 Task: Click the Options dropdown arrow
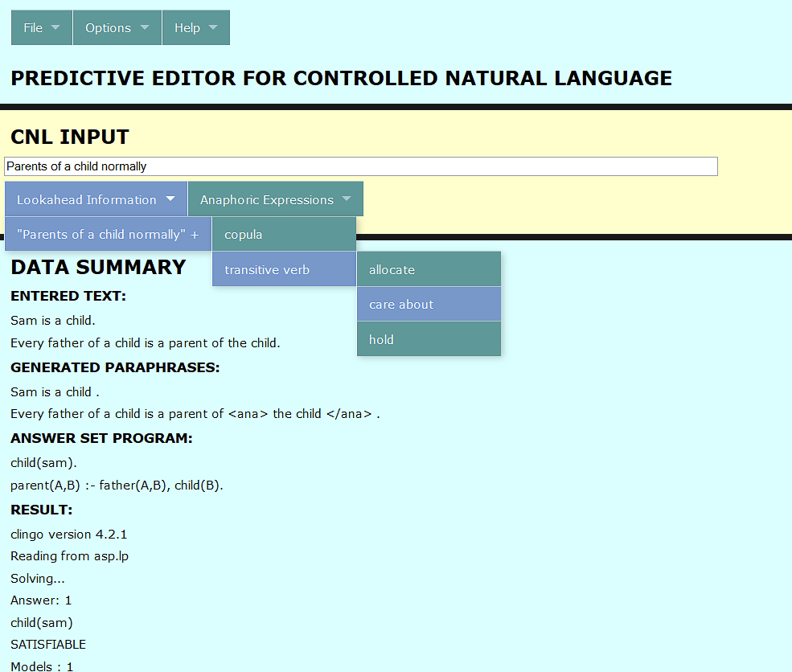coord(145,27)
